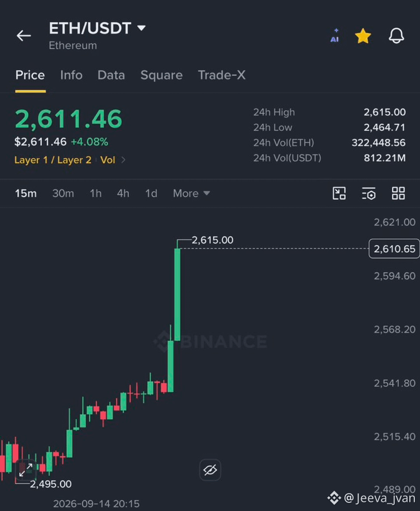Open the More timeframes dropdown
This screenshot has width=420, height=511.
coord(191,193)
